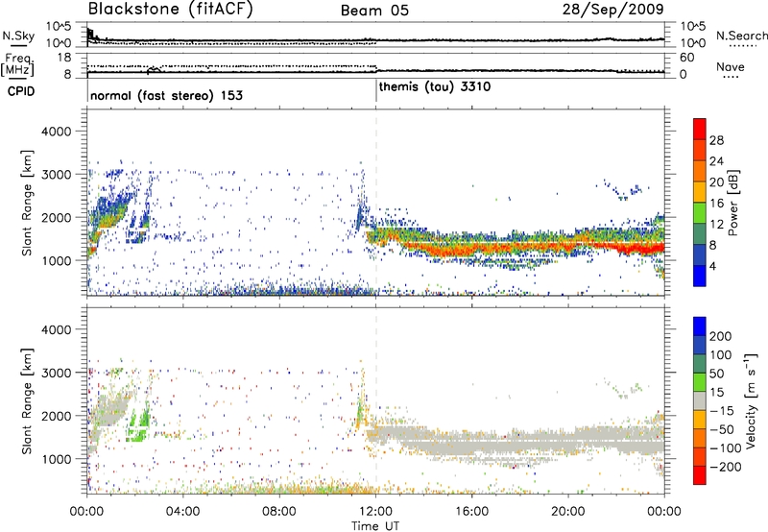Pick the light green Velocity segment below 50
768x532 pixels.
click(x=700, y=382)
